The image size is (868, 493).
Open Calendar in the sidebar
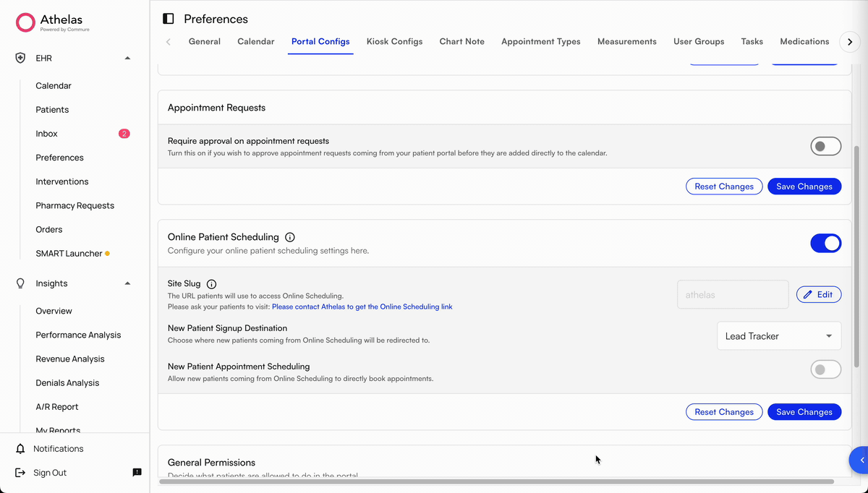click(54, 86)
